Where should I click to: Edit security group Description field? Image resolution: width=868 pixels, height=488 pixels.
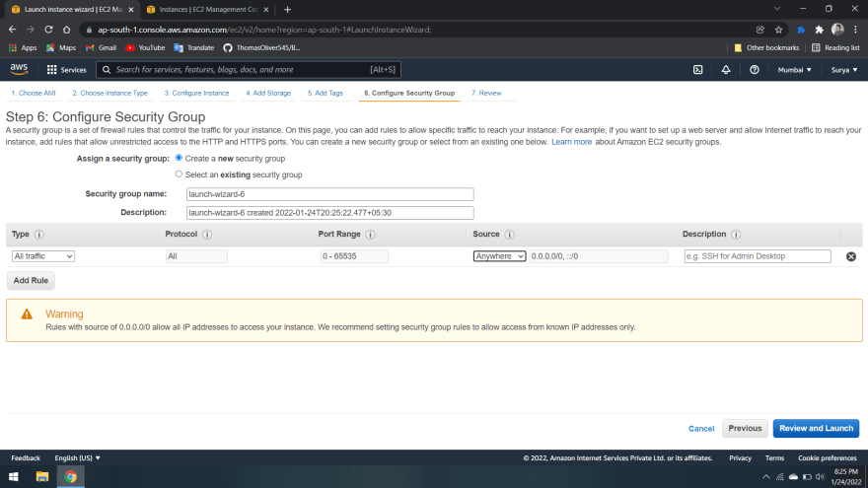329,213
